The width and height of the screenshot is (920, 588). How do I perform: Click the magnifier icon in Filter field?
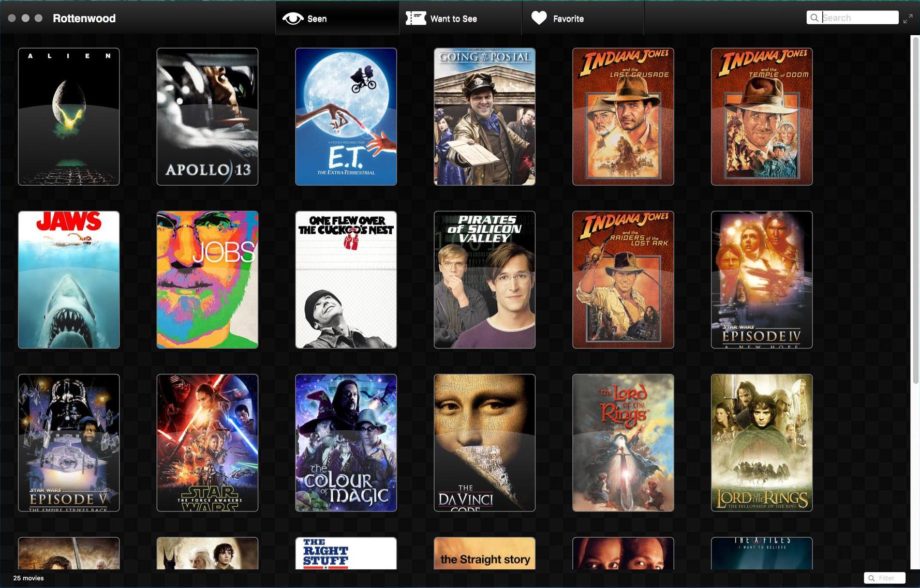(871, 578)
